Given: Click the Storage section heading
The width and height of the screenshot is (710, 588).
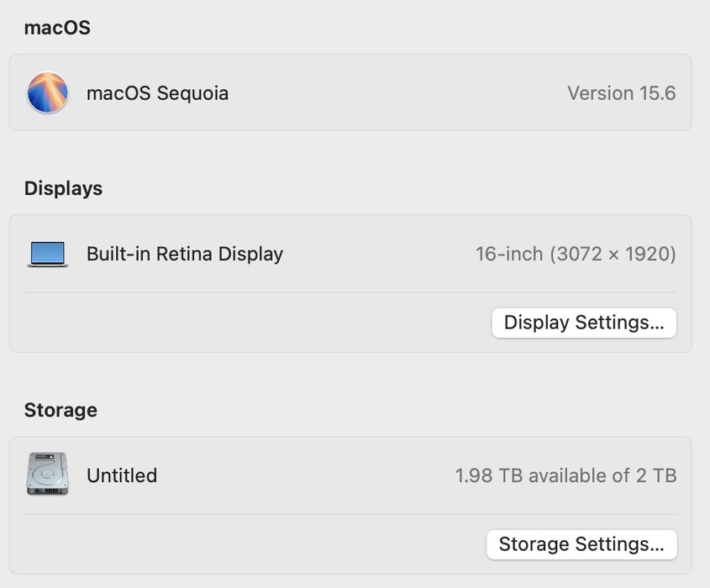Looking at the screenshot, I should point(60,410).
